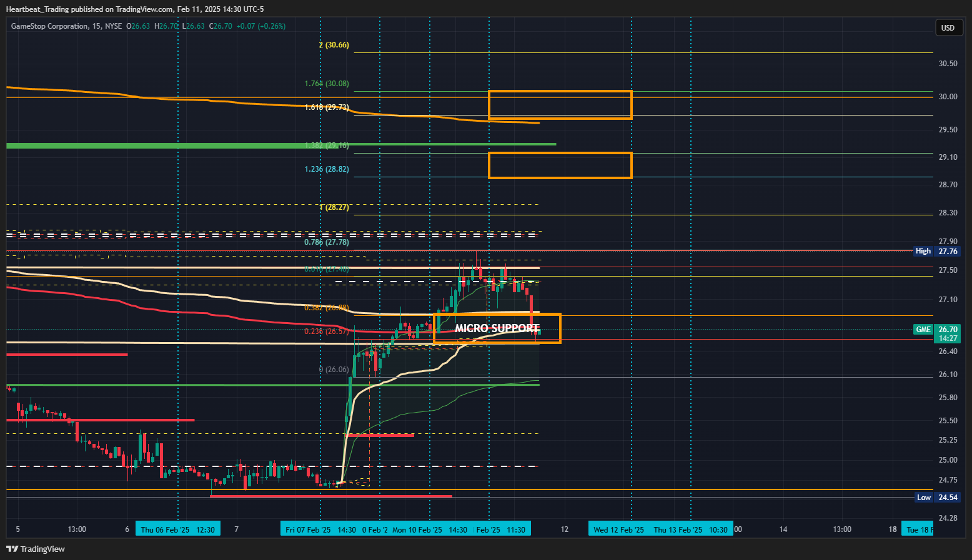The height and width of the screenshot is (560, 972).
Task: Click the Fri 07 Feb '25 14:30 time marker
Action: [320, 529]
